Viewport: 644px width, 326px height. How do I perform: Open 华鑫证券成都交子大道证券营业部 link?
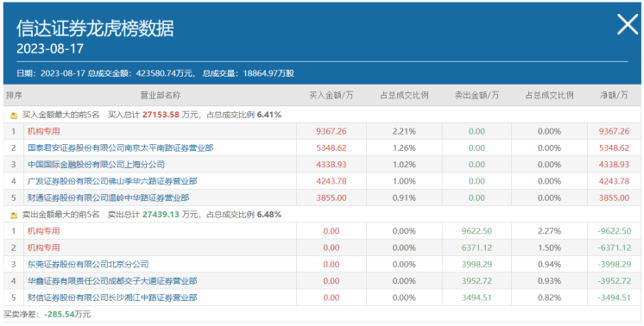tap(112, 281)
